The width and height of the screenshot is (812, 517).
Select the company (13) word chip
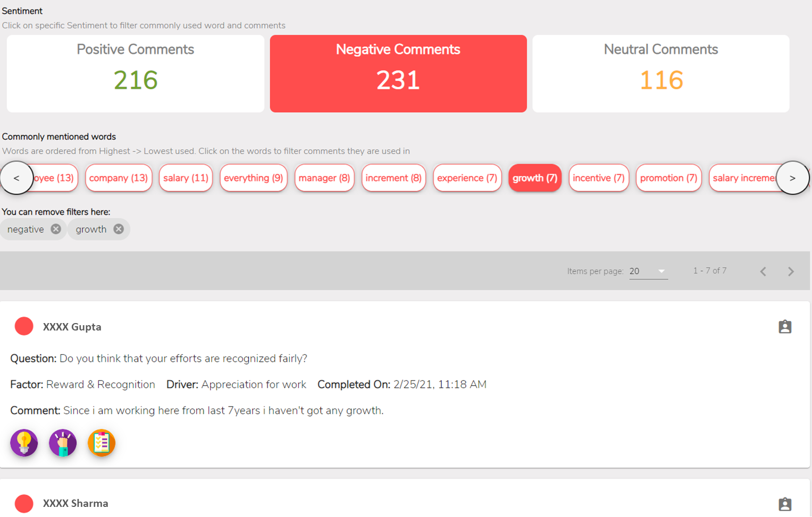click(x=119, y=178)
